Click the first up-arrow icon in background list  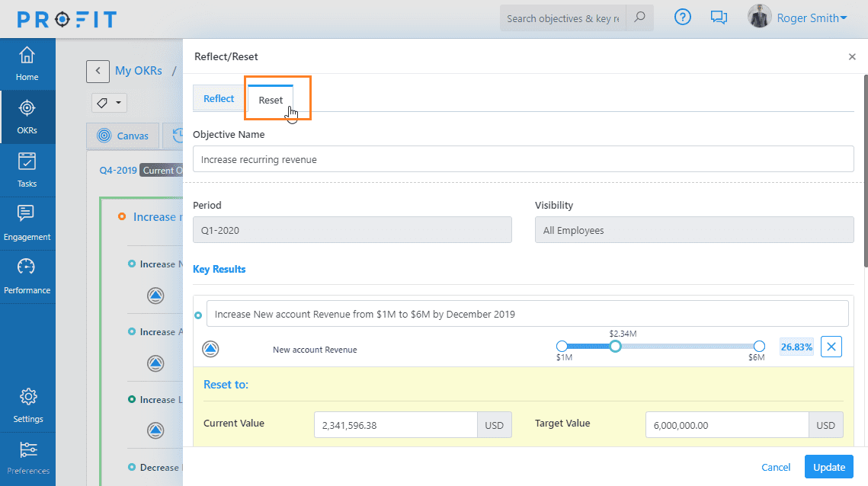click(x=155, y=296)
